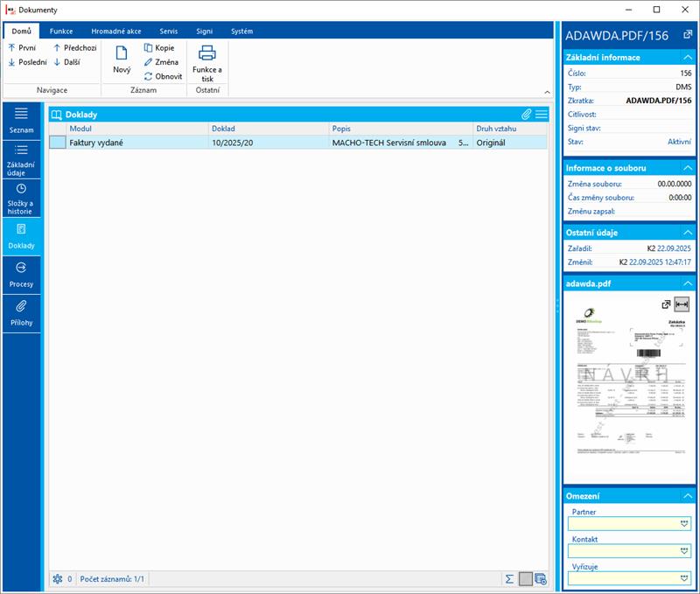Open the Vyřizuje dropdown
700x594 pixels.
684,578
